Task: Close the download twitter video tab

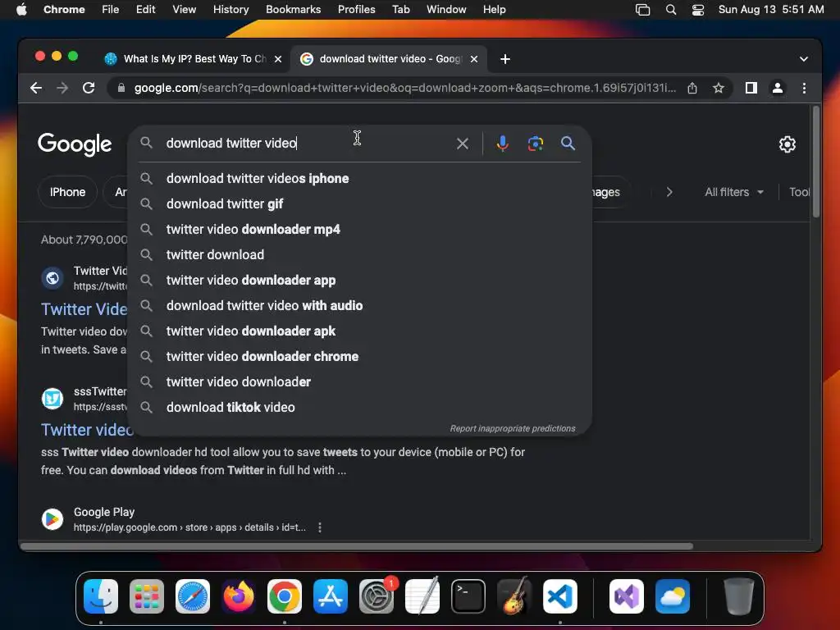Action: pyautogui.click(x=474, y=59)
